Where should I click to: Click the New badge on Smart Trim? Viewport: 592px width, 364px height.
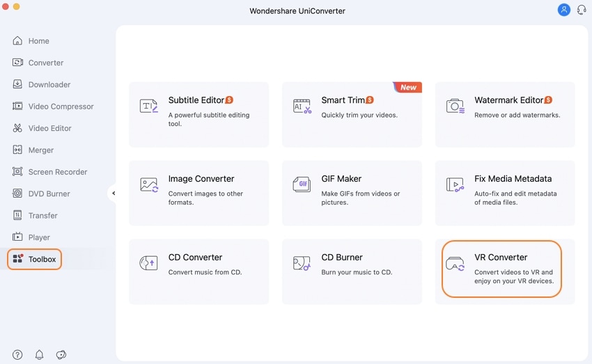pyautogui.click(x=407, y=87)
